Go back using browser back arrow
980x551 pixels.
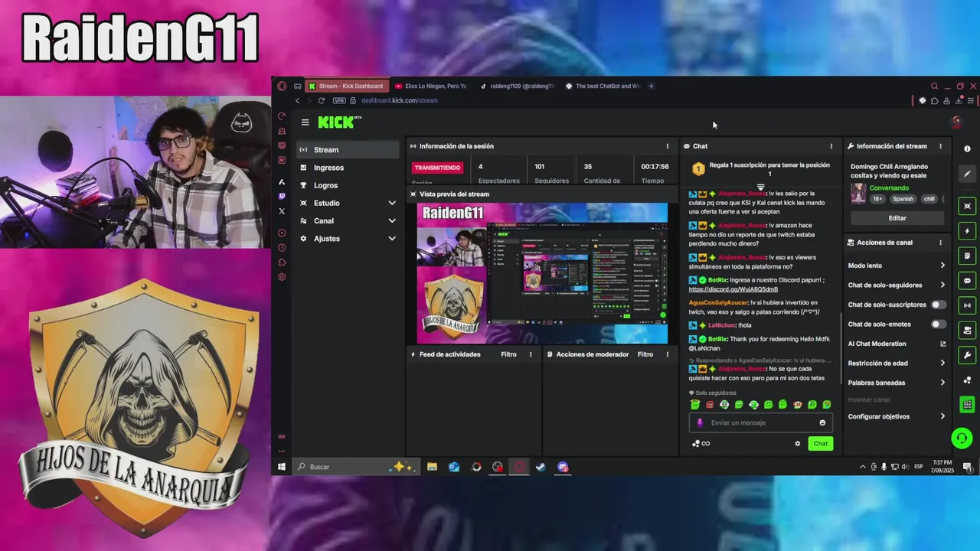(298, 100)
